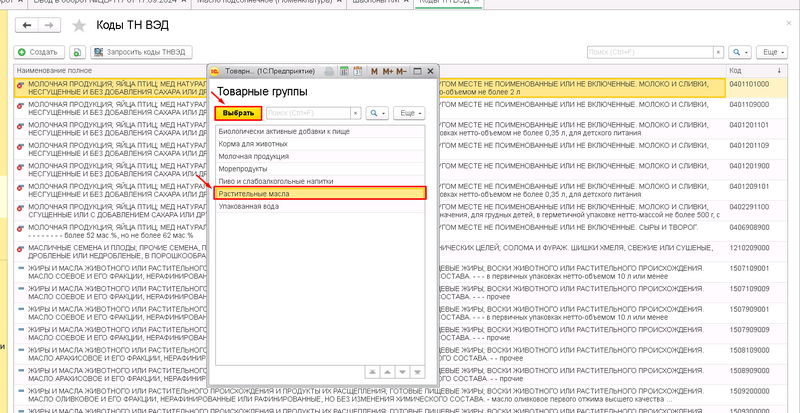The image size is (800, 413).
Task: Click the row icon of code 0401109000
Action: point(20,105)
